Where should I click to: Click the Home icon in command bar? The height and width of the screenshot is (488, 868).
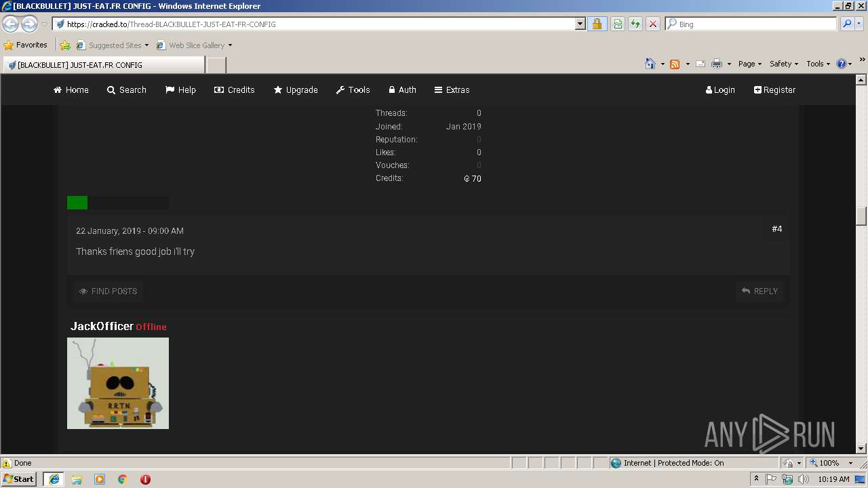point(650,64)
